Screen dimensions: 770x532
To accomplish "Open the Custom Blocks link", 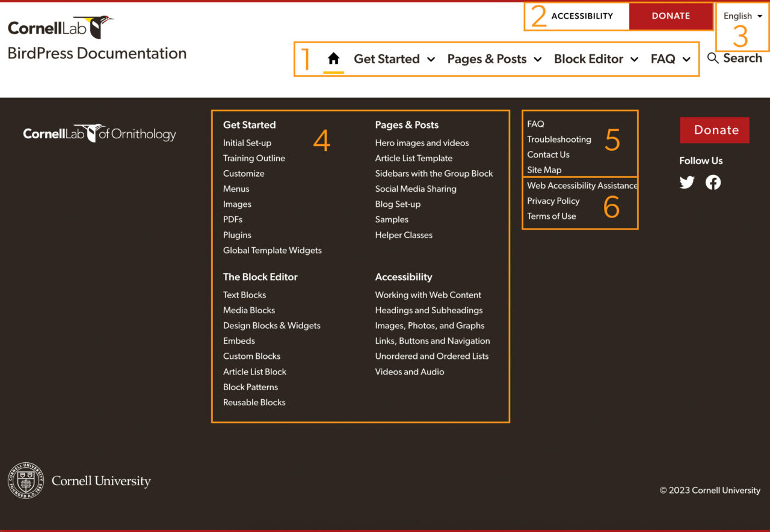I will point(251,356).
